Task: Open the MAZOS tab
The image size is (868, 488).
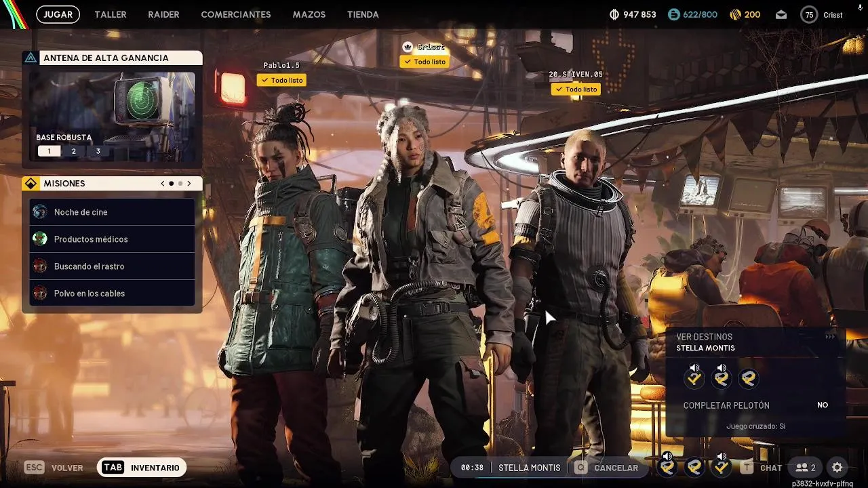Action: click(309, 14)
